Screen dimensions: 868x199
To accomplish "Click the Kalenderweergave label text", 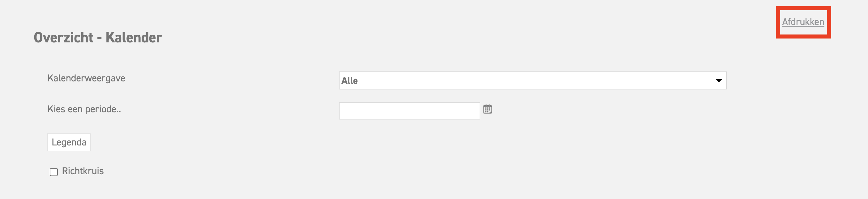I will (86, 78).
